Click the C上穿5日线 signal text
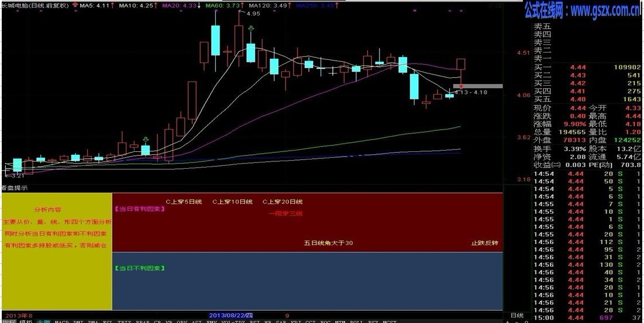Screen dimensions: 644x323 pyautogui.click(x=184, y=202)
